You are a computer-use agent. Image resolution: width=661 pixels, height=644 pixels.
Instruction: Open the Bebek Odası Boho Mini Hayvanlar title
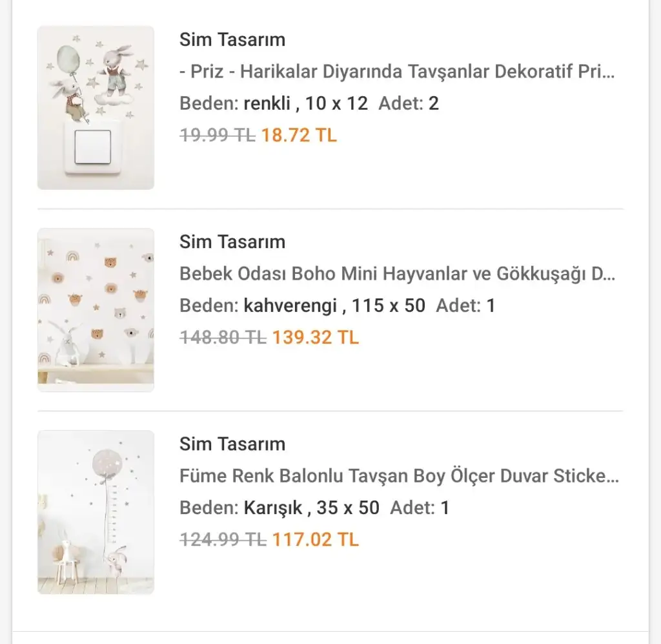pyautogui.click(x=397, y=274)
